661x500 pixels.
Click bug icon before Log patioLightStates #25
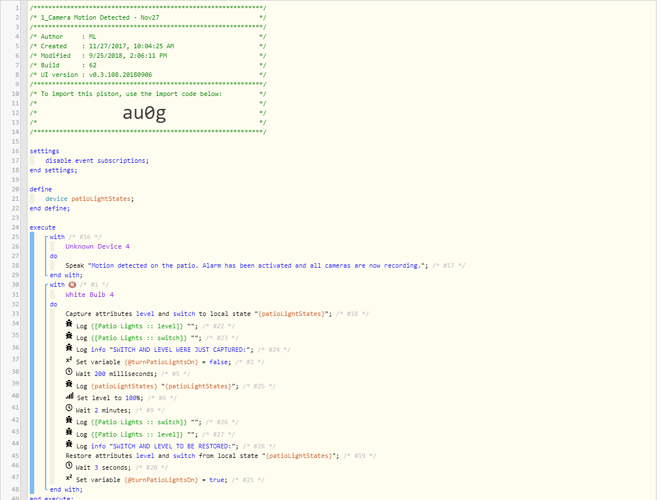(x=69, y=383)
